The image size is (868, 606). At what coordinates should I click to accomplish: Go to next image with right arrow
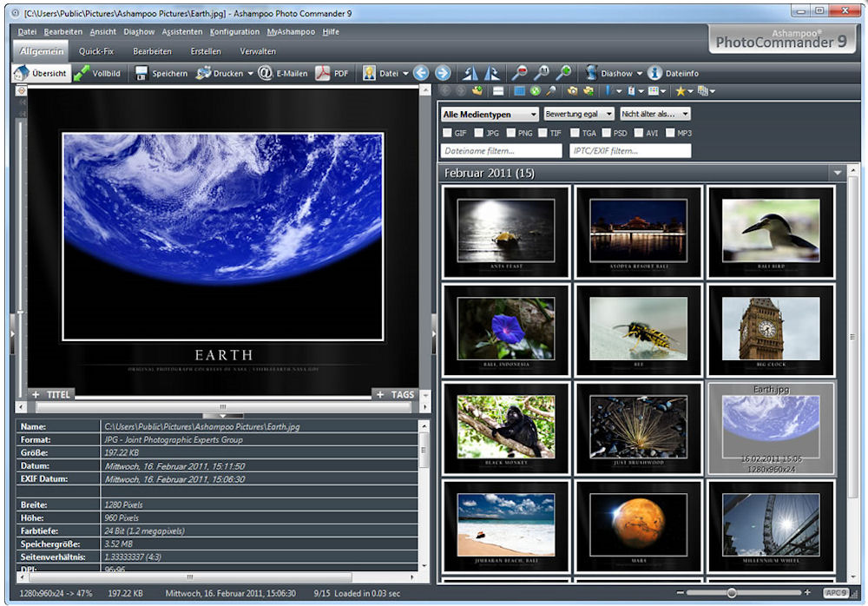point(443,74)
